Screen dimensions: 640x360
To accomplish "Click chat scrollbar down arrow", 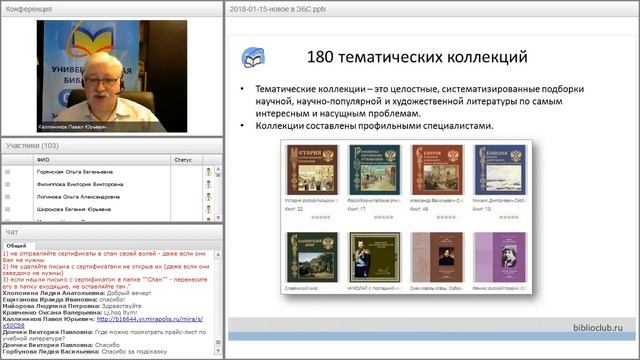I will tap(218, 351).
